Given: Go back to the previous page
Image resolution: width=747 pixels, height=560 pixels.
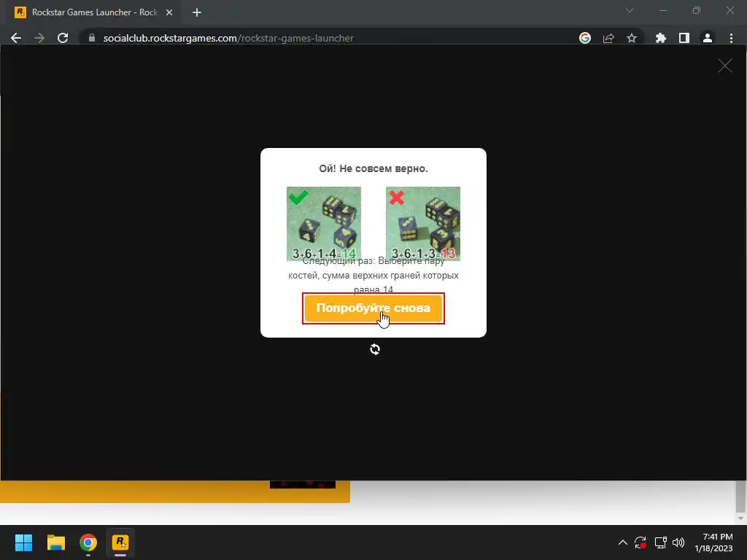Looking at the screenshot, I should point(16,38).
